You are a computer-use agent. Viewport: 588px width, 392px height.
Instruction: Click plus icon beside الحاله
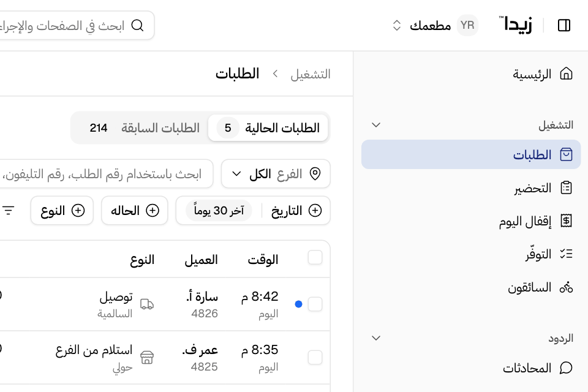pyautogui.click(x=153, y=211)
